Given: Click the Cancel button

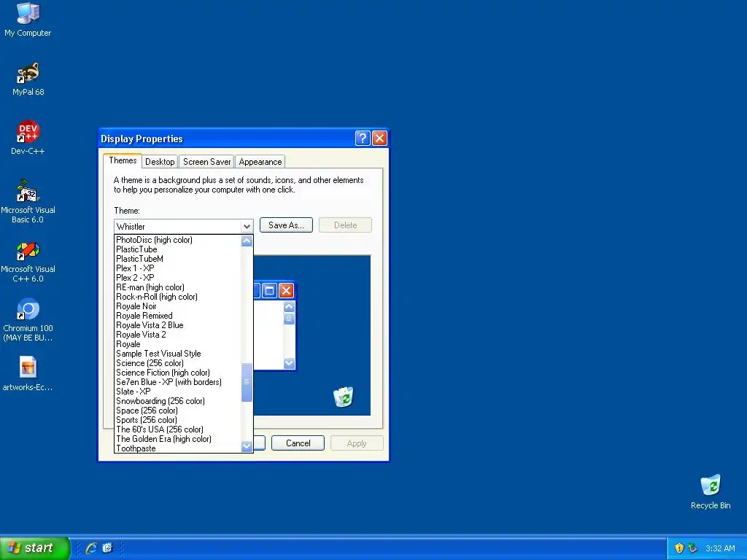Looking at the screenshot, I should tap(298, 443).
